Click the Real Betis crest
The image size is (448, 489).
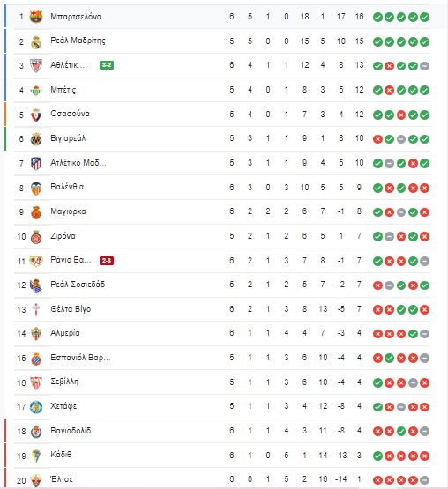point(36,91)
